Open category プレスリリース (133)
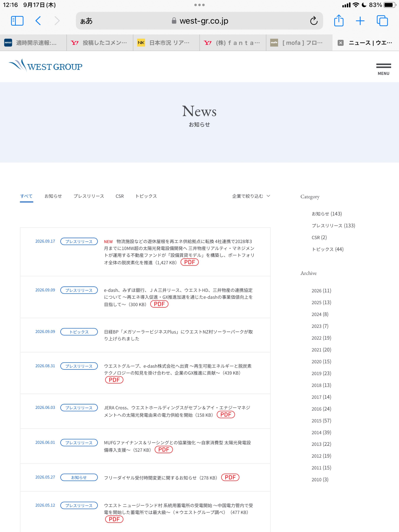Screen dimensions: 399x532 [333, 225]
